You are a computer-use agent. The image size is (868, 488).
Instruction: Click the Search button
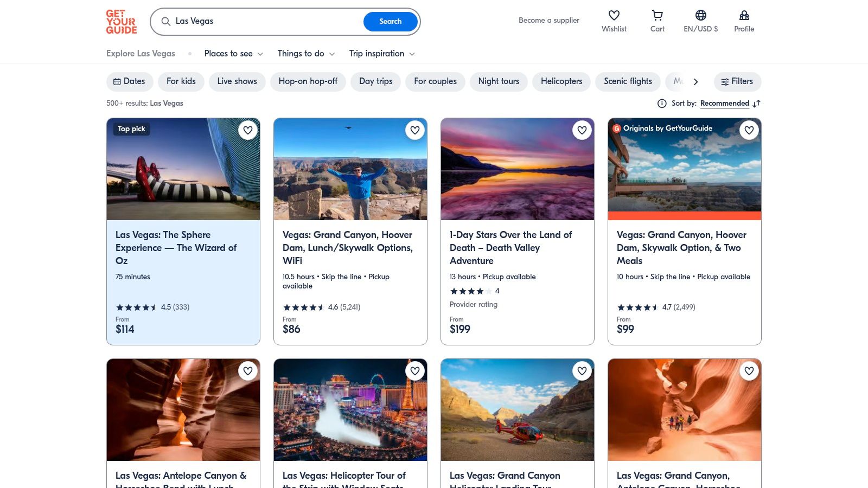(390, 22)
